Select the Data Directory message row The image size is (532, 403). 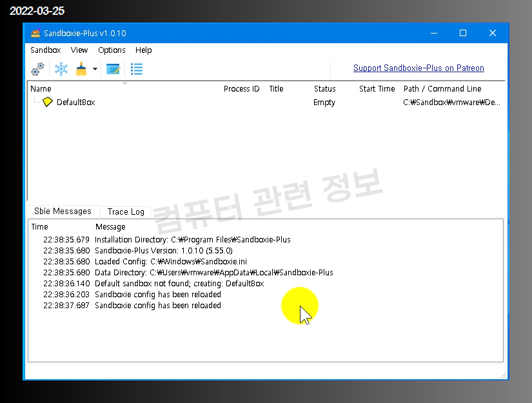[x=266, y=272]
